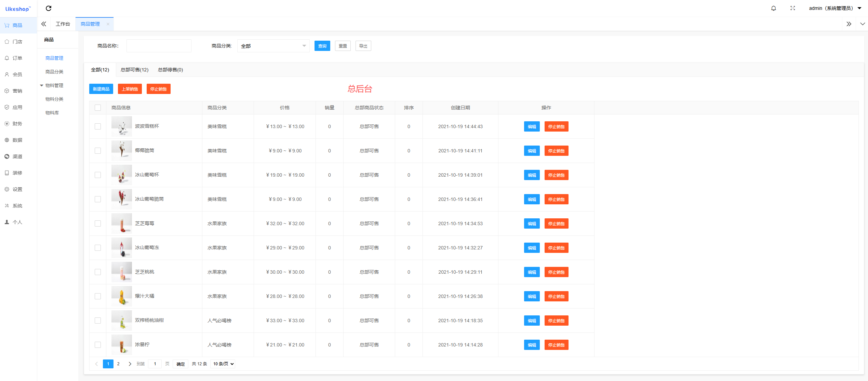Click the double-right arrow tab scroll icon
Screen dimensions: 868x381
pyautogui.click(x=849, y=24)
